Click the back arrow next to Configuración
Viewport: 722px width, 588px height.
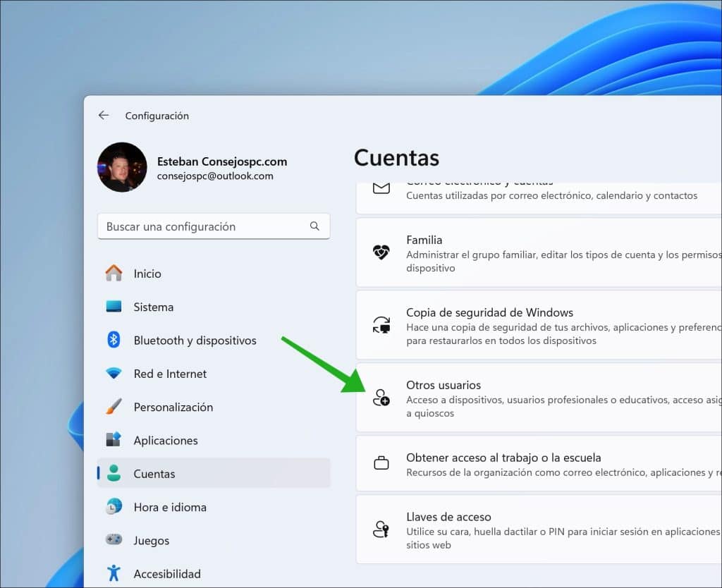point(104,115)
